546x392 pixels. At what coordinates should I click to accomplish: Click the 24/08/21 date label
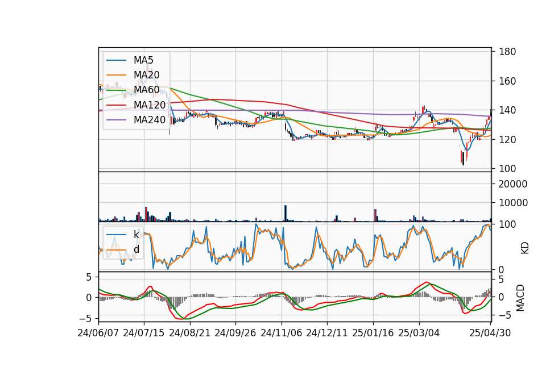[190, 333]
